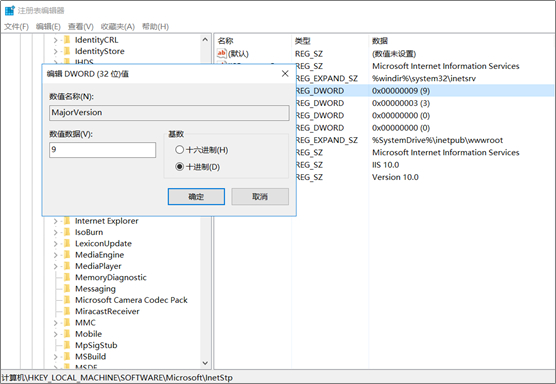Click the MediaPlayer folder icon
Screen dimensions: 556x384
[x=67, y=266]
